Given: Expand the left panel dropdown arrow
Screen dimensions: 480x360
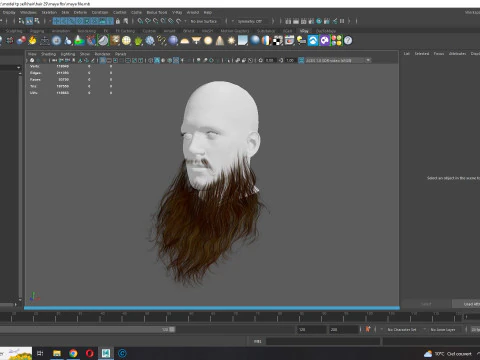Looking at the screenshot, I should pos(18,67).
